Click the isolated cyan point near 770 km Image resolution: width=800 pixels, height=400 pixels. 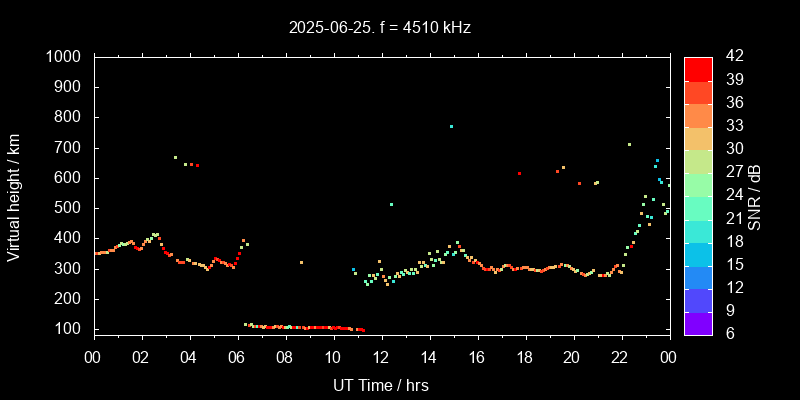451,127
